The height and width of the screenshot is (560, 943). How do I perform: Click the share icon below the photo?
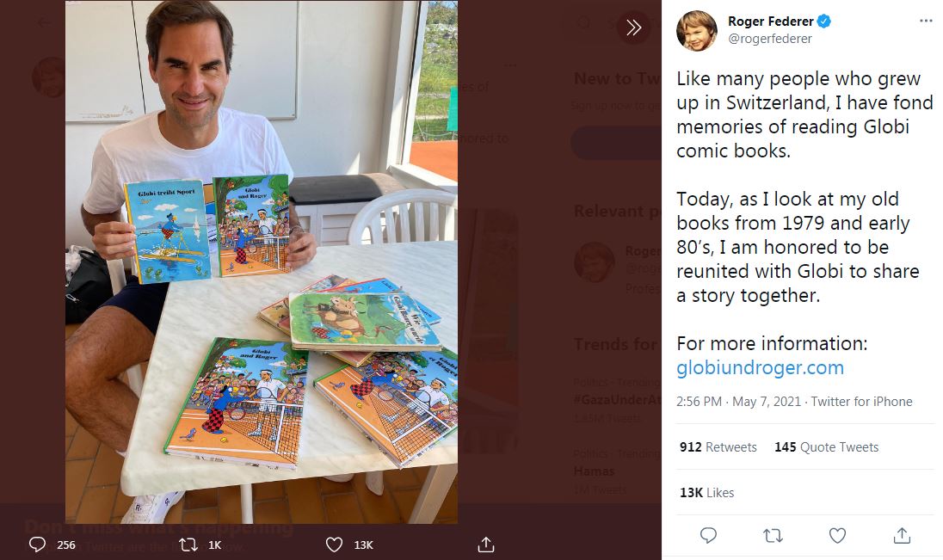coord(485,545)
